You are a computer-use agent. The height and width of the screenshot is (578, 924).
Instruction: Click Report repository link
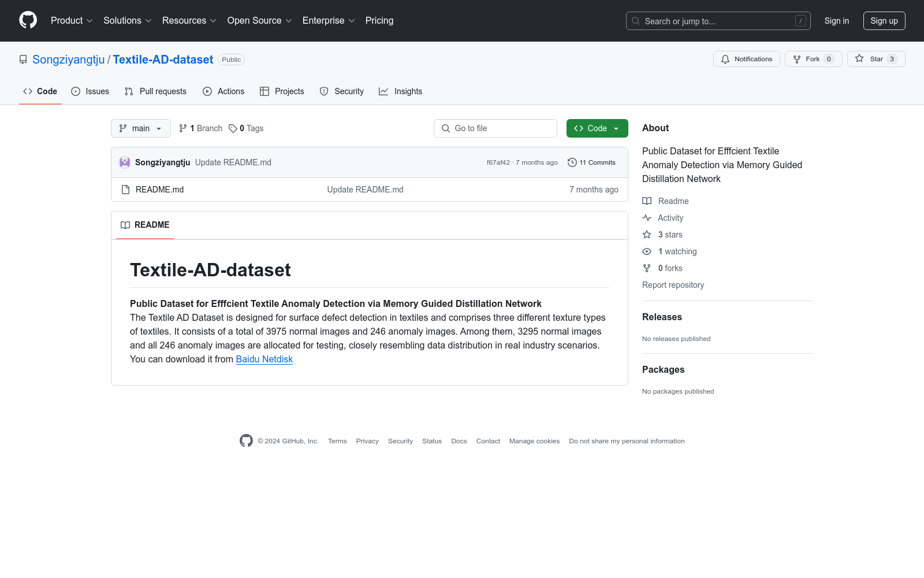click(673, 285)
